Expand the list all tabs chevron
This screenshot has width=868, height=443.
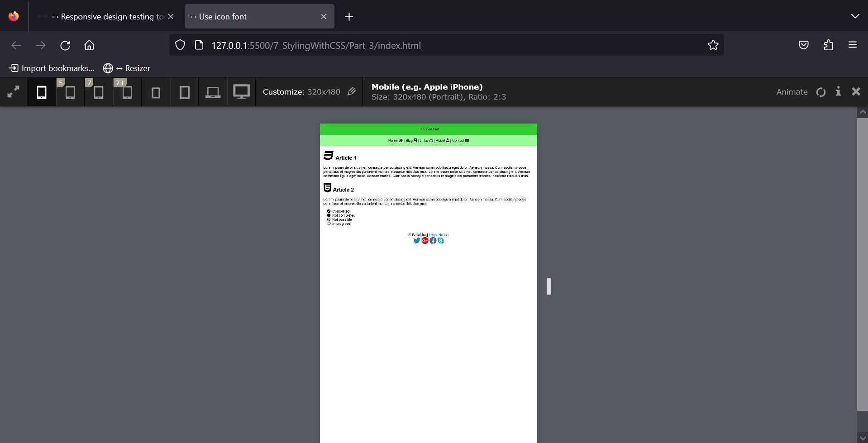[855, 16]
